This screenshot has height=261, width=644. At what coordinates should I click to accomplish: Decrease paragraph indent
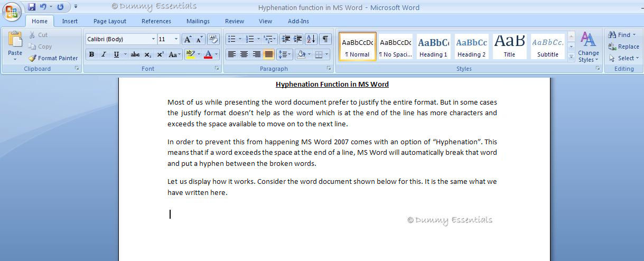click(x=286, y=39)
